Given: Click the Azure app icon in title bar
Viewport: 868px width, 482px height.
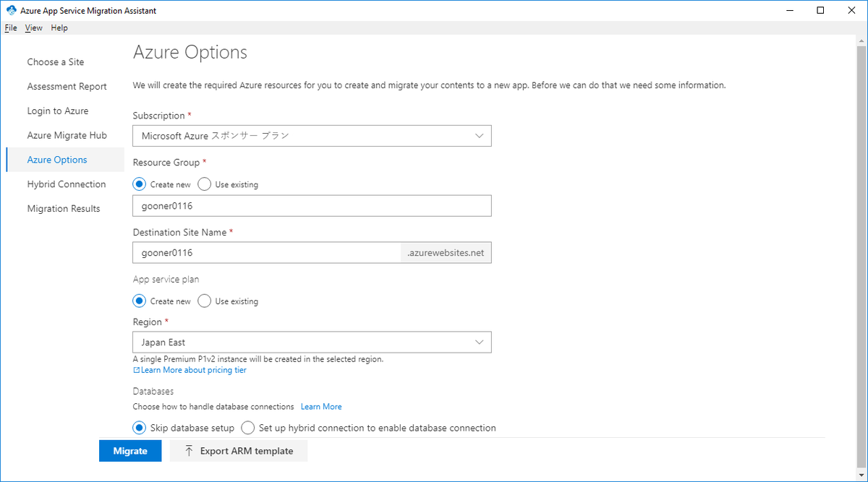Looking at the screenshot, I should [x=10, y=11].
